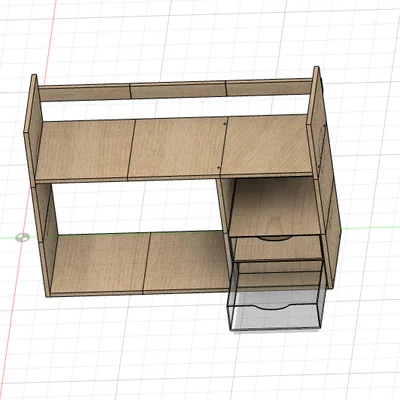This screenshot has height=400, width=400.
Task: Select the origin point marker on the green axis
Action: (22, 237)
